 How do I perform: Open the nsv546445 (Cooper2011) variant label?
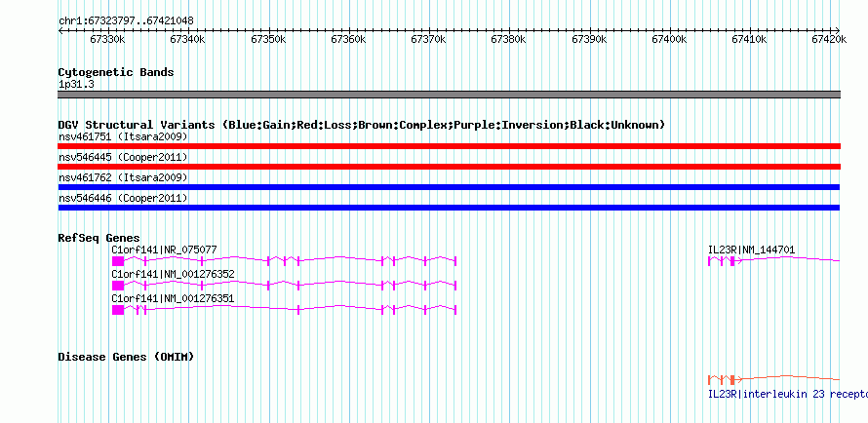pos(123,158)
